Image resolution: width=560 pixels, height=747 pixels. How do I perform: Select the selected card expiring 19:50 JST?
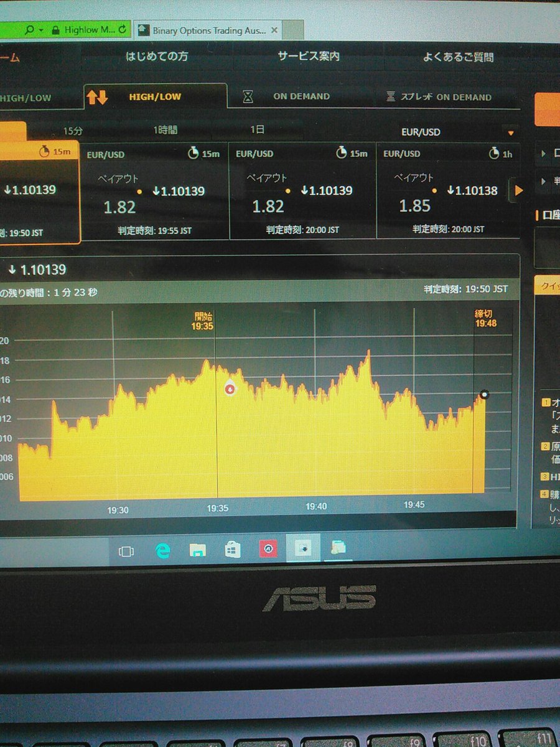[39, 192]
